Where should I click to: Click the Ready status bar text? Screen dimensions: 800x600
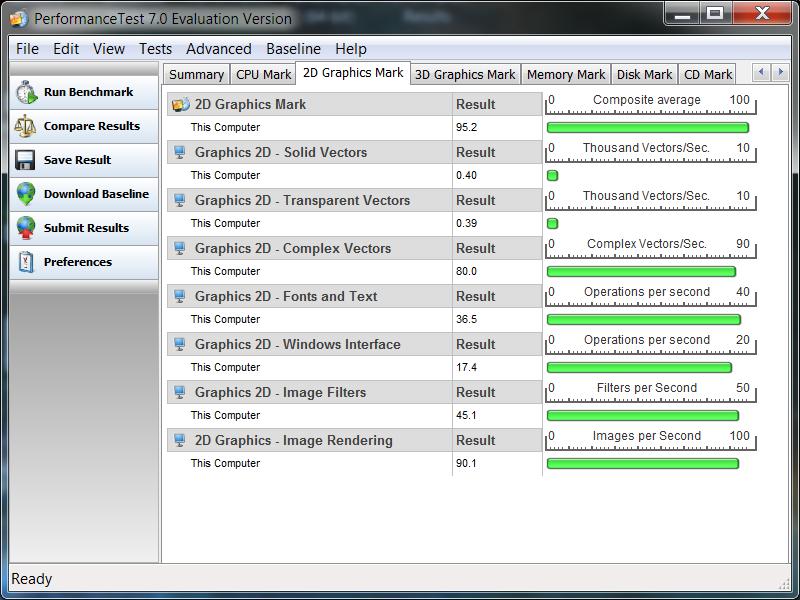(32, 579)
